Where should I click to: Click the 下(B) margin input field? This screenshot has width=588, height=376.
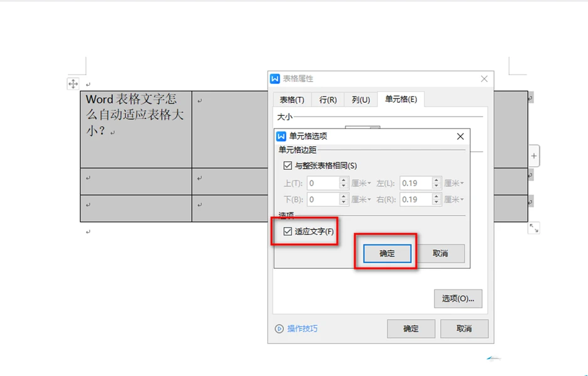(323, 199)
